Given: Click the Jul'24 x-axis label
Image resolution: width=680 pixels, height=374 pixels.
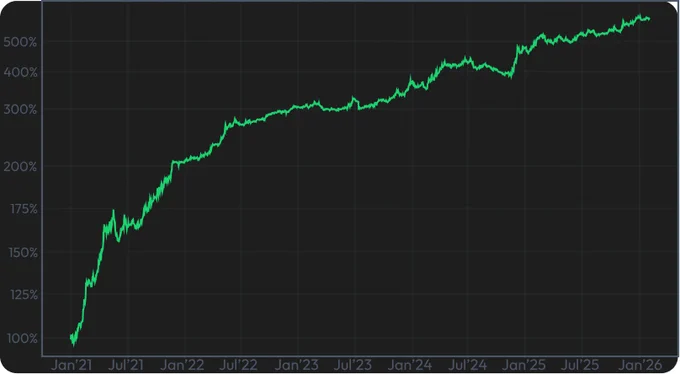Looking at the screenshot, I should click(467, 364).
